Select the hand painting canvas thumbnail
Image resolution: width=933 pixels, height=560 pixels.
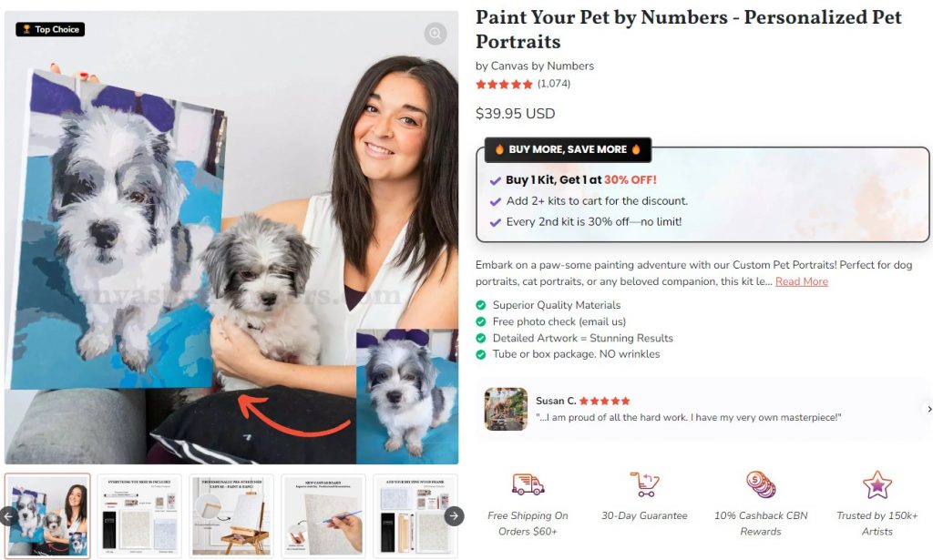[x=323, y=516]
